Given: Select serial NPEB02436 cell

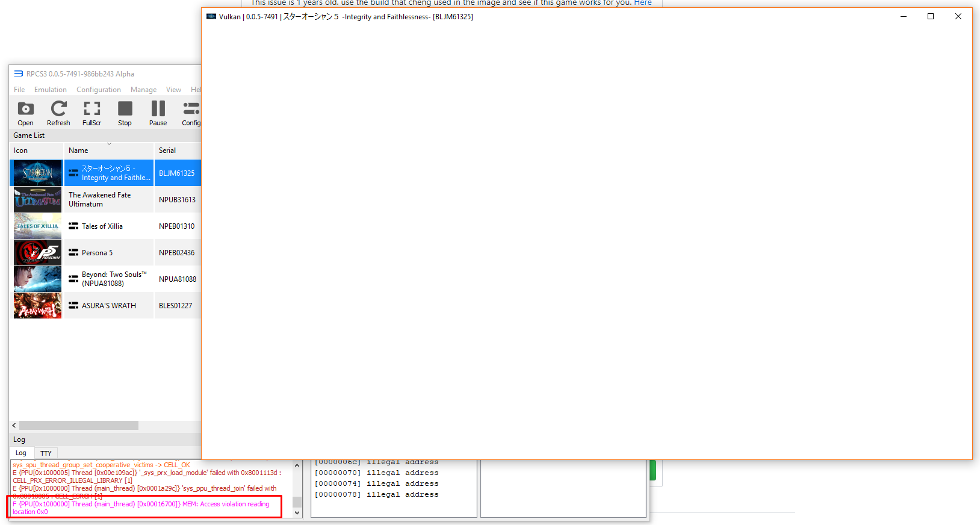Looking at the screenshot, I should tap(177, 252).
